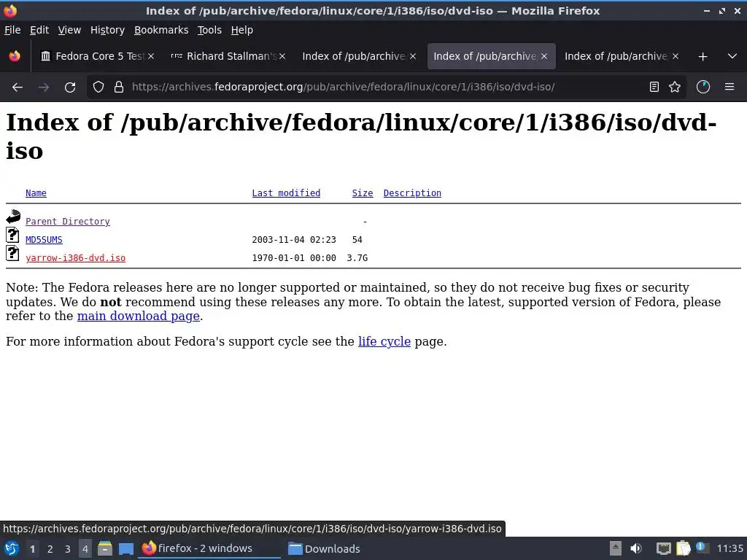Switch to workspace 2
747x560 pixels.
pos(50,549)
